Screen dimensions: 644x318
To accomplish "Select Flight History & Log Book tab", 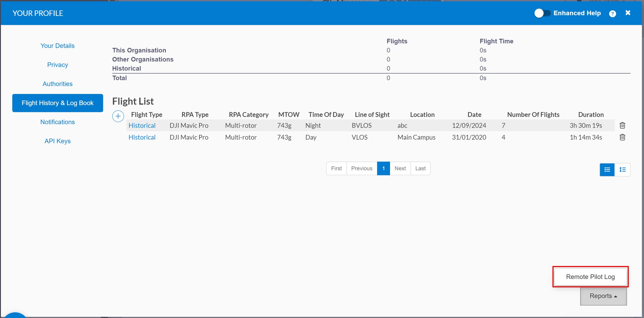I will 57,103.
